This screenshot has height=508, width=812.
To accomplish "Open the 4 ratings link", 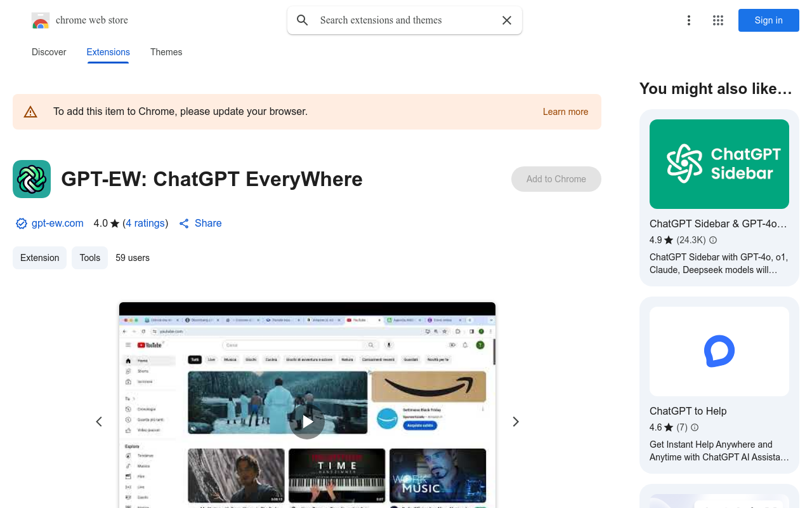I will pos(145,224).
